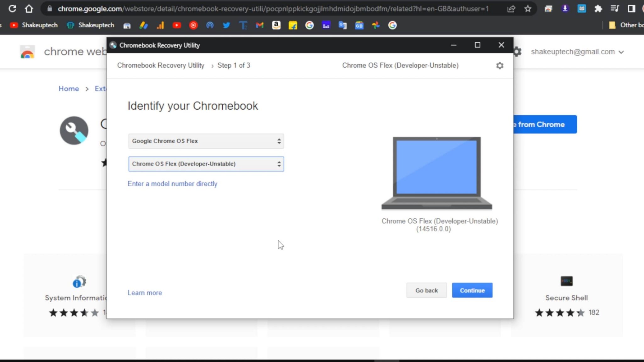Click the Step 1 of 3 label
The height and width of the screenshot is (362, 644).
pos(234,65)
